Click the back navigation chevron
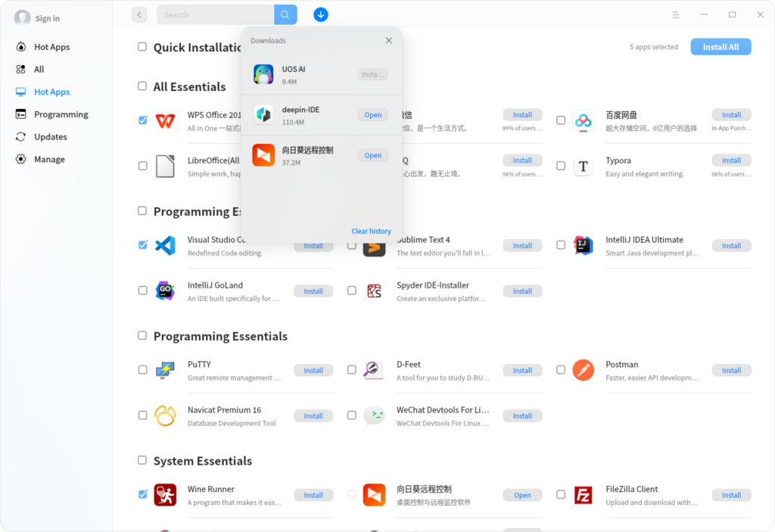Viewport: 775px width, 532px height. tap(139, 14)
